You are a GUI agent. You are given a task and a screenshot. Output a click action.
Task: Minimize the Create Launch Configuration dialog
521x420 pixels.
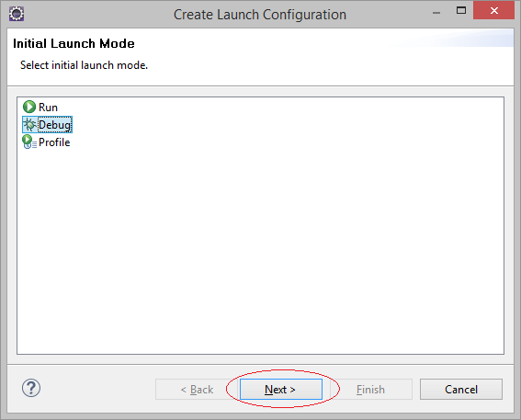tap(436, 13)
